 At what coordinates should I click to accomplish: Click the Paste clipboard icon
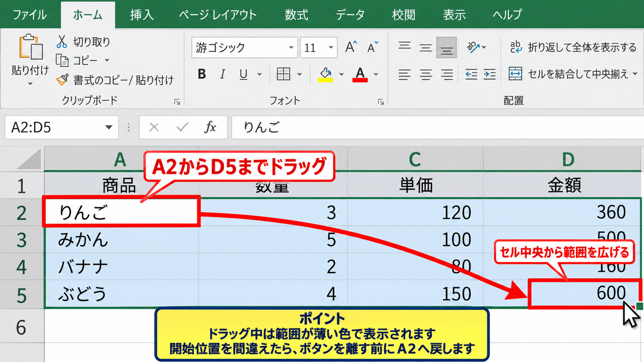coord(31,47)
